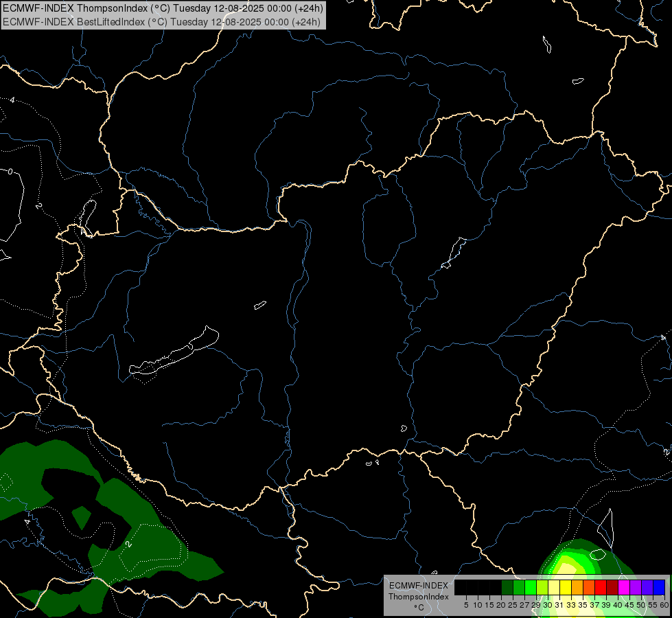
Task: Click the dark red 39–40 legend swatch
Action: click(x=612, y=587)
